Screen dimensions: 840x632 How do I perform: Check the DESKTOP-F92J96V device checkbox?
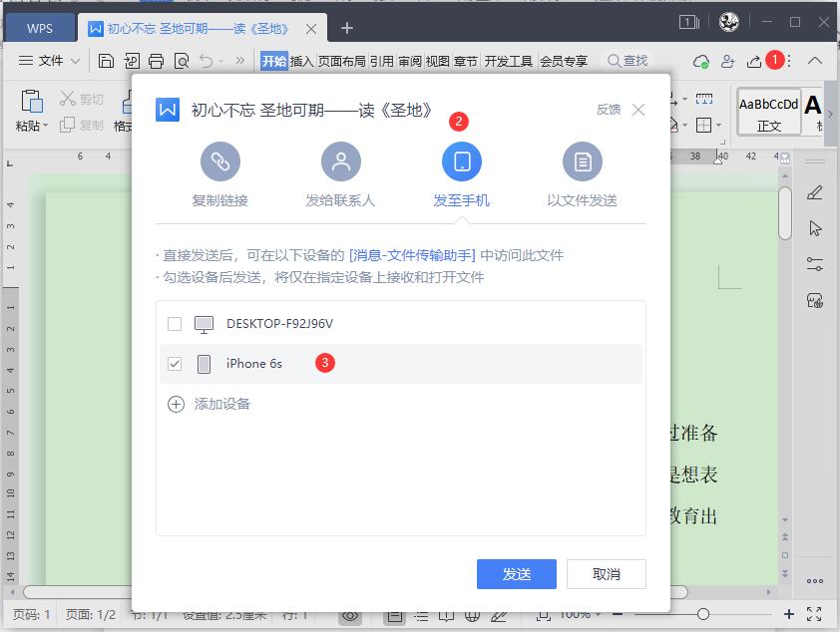pyautogui.click(x=175, y=324)
